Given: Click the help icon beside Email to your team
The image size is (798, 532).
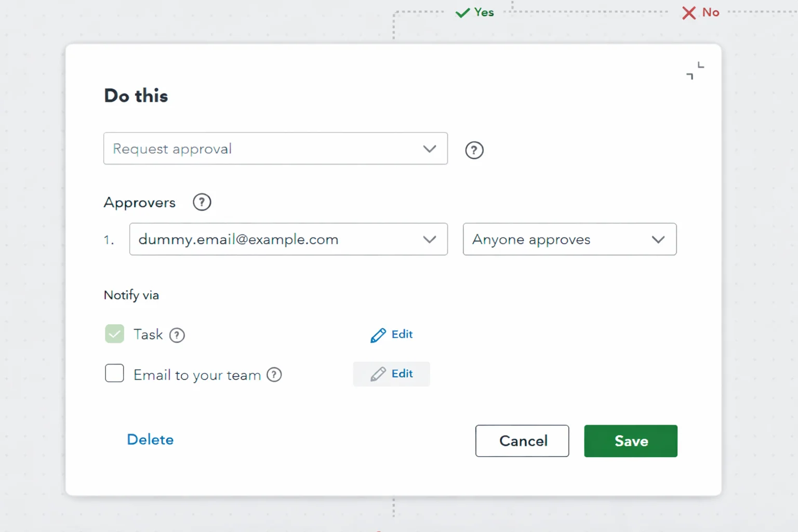Looking at the screenshot, I should point(274,374).
